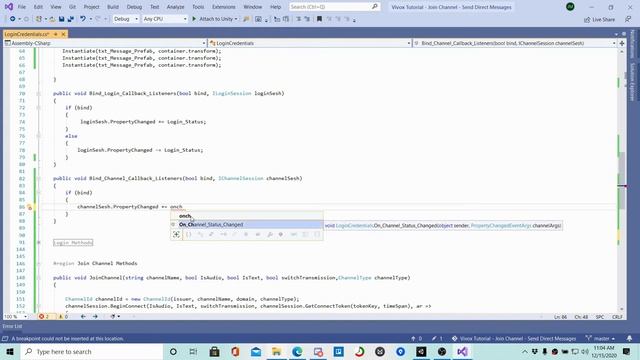Image resolution: width=640 pixels, height=360 pixels.
Task: Collapse the Join Channel Methods region
Action: coord(39,264)
